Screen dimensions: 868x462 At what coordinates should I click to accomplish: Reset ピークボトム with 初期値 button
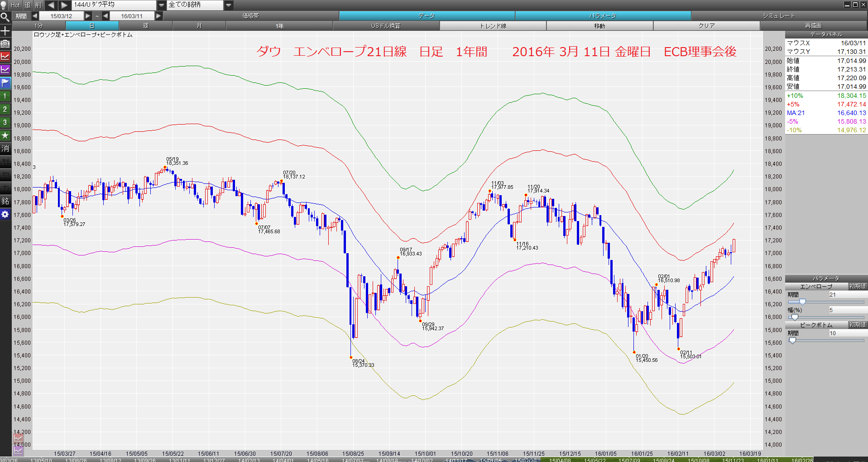(858, 325)
